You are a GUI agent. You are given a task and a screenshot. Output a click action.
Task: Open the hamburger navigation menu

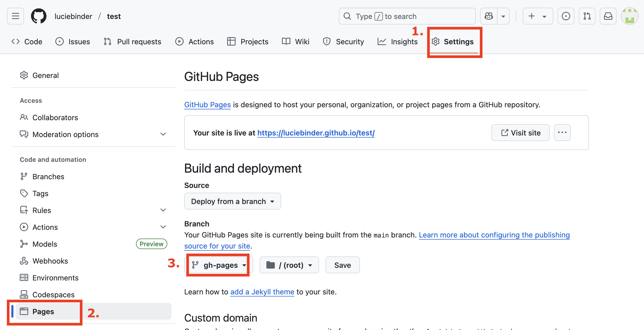coord(16,16)
